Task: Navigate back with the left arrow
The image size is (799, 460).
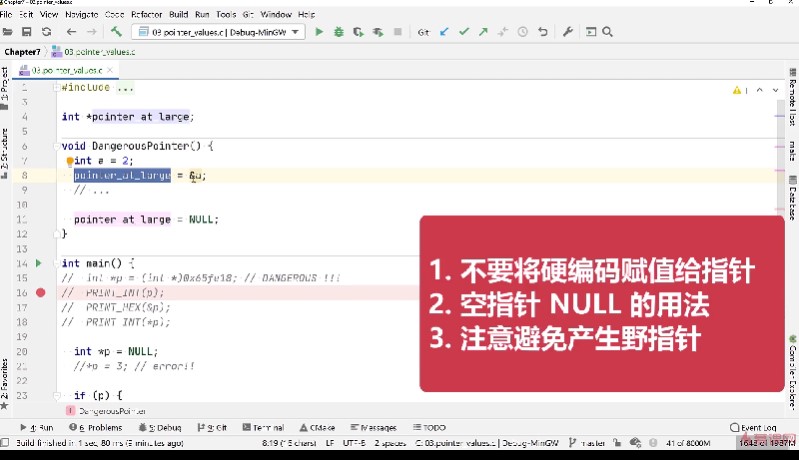Action: click(71, 32)
